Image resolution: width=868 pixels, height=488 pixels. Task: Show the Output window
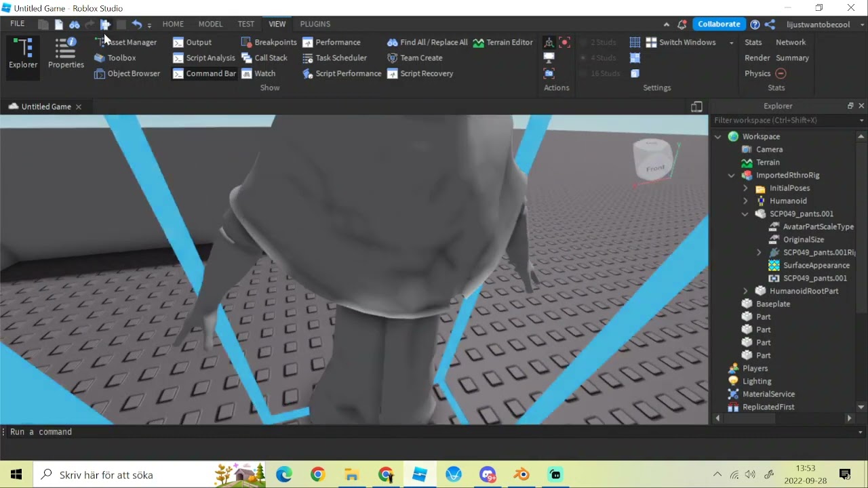(x=192, y=42)
